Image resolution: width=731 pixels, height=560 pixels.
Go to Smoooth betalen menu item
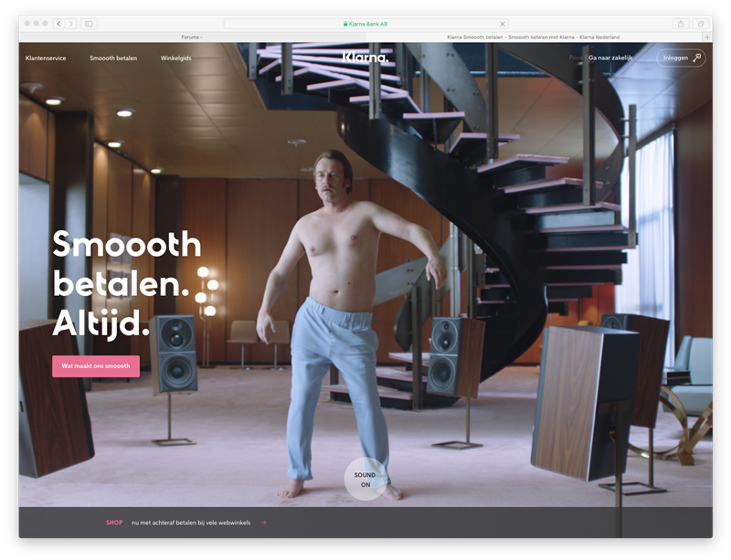pyautogui.click(x=113, y=58)
